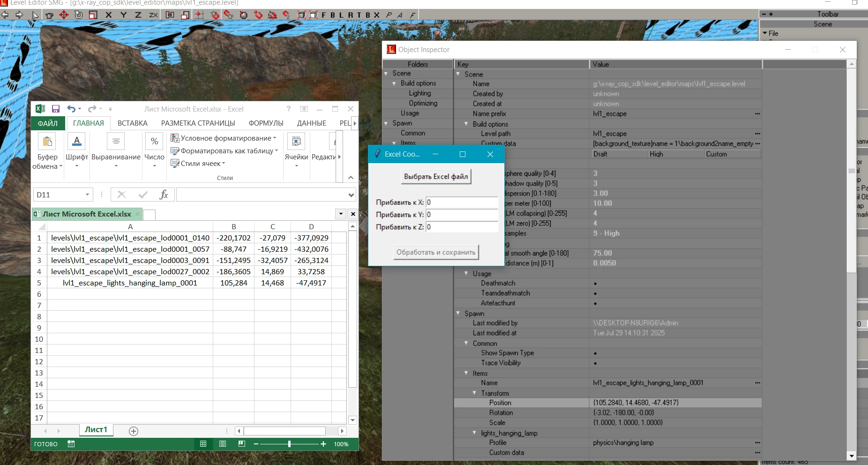Toggle the Show Spawn Type option

click(x=595, y=353)
